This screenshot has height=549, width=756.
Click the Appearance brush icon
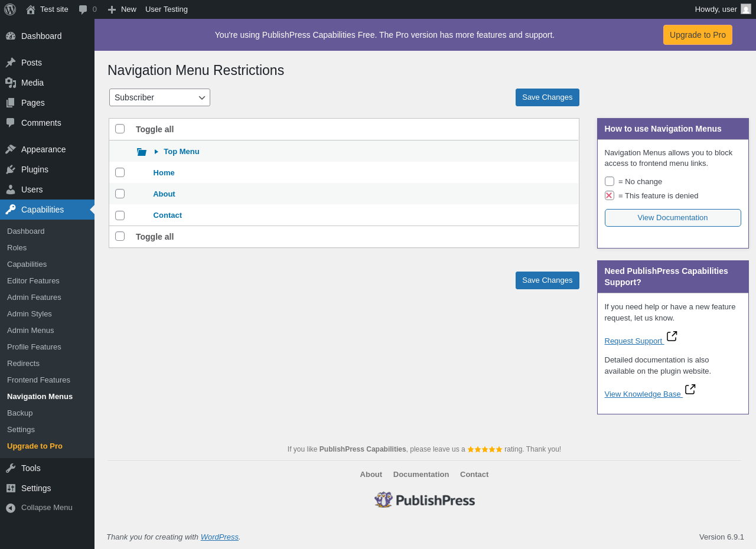(x=11, y=149)
